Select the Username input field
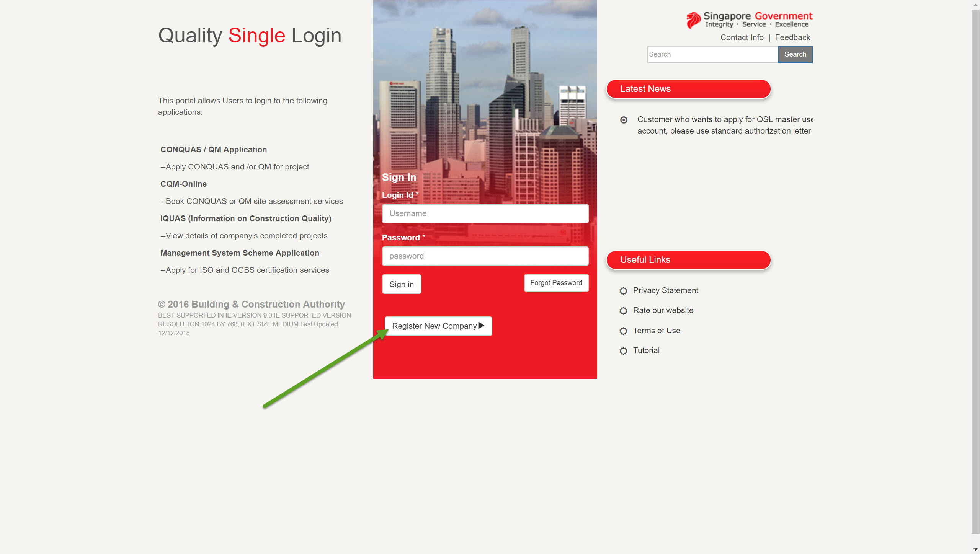This screenshot has width=980, height=554. (x=485, y=214)
